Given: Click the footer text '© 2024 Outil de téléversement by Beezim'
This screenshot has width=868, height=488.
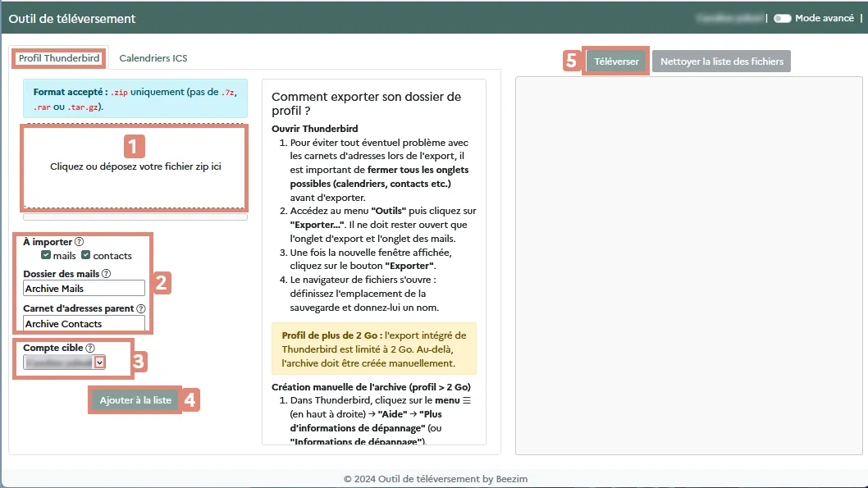Looking at the screenshot, I should coord(435,479).
